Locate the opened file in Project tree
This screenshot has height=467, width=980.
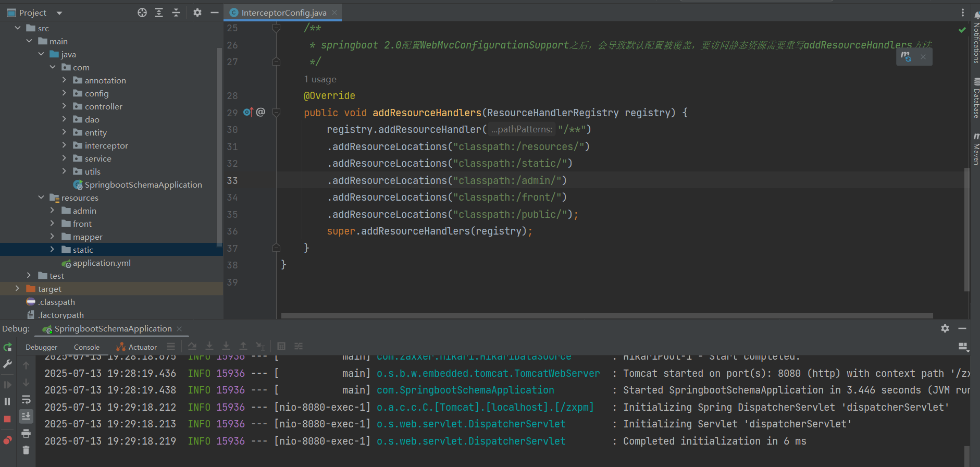click(x=142, y=13)
